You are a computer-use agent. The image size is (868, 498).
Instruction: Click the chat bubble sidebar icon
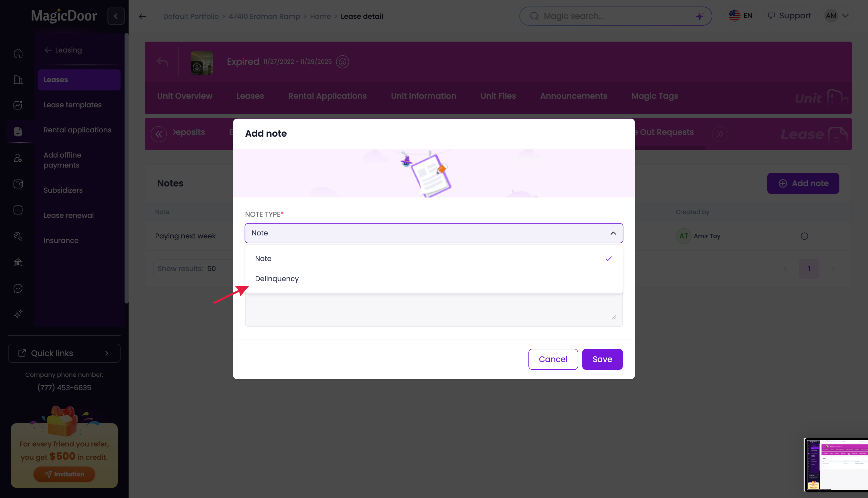[x=18, y=288]
